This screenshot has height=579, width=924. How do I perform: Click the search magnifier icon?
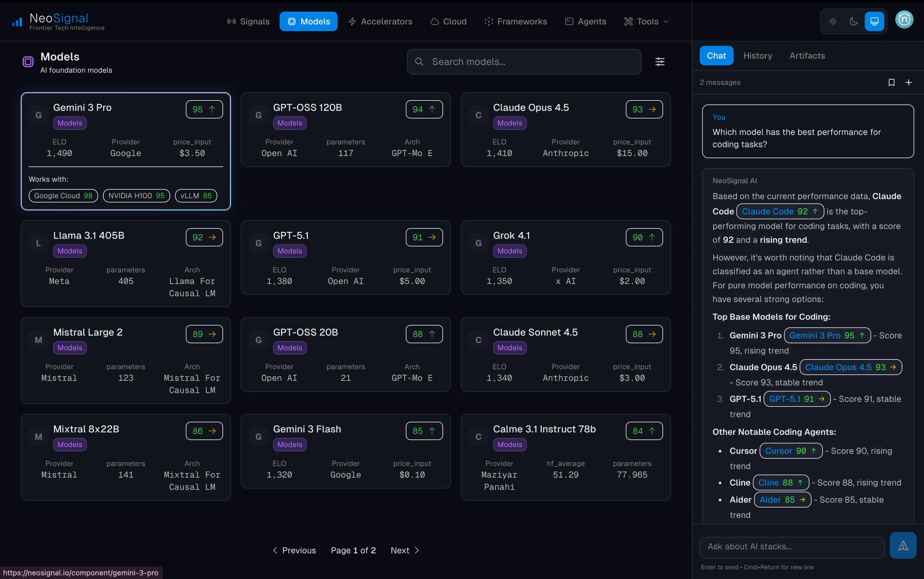coord(419,62)
